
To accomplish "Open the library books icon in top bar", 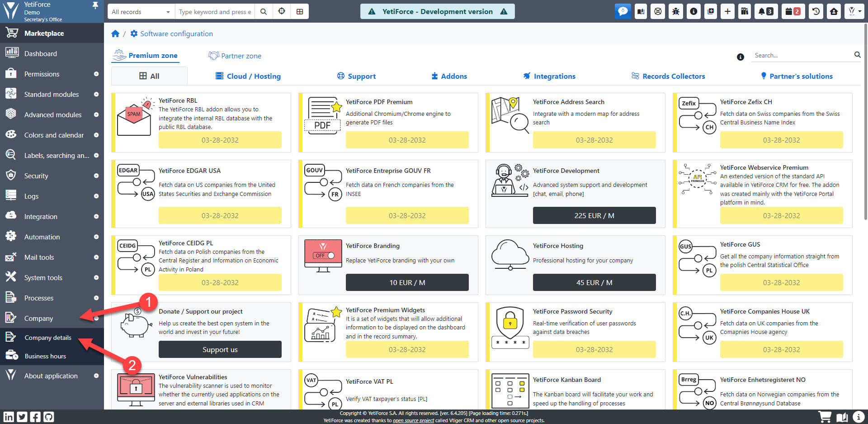I will [744, 11].
